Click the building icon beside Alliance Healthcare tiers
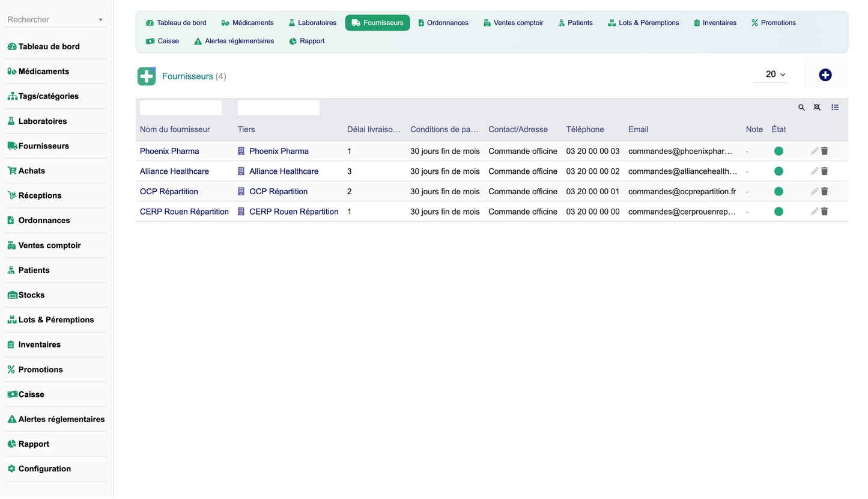 click(241, 171)
